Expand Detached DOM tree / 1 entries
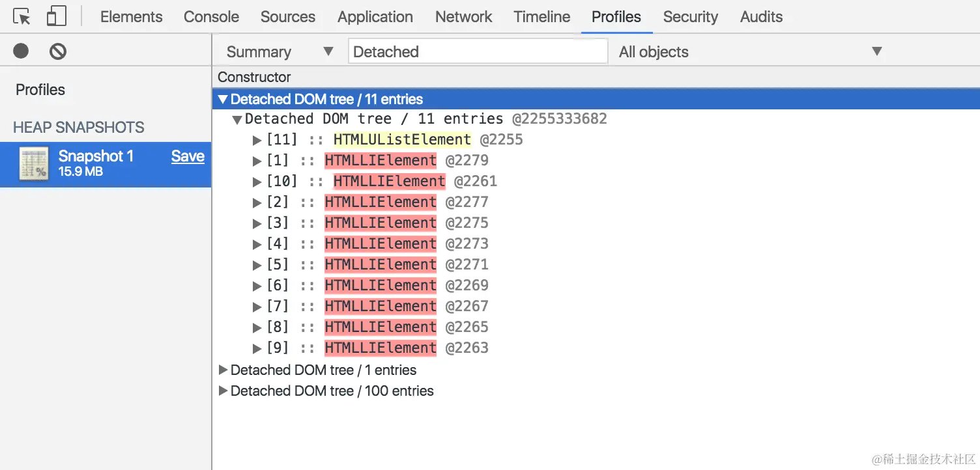Image resolution: width=980 pixels, height=470 pixels. tap(223, 370)
